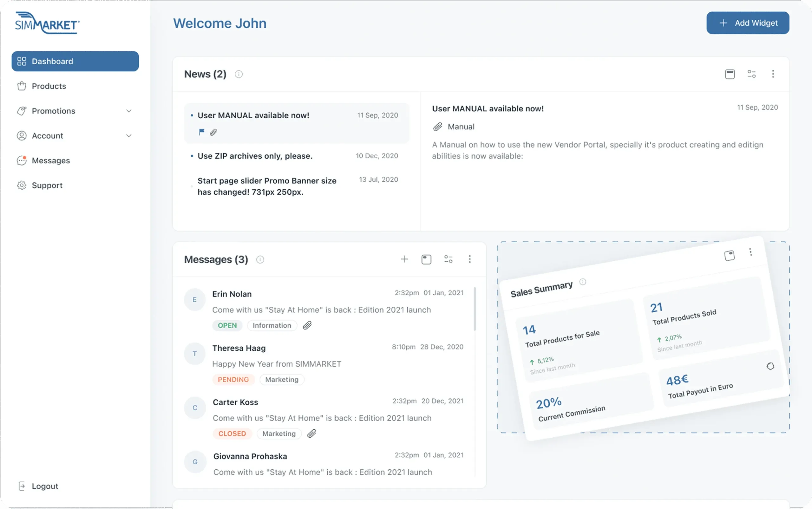Open the Sales Summary three-dot menu
This screenshot has width=812, height=509.
(x=750, y=252)
